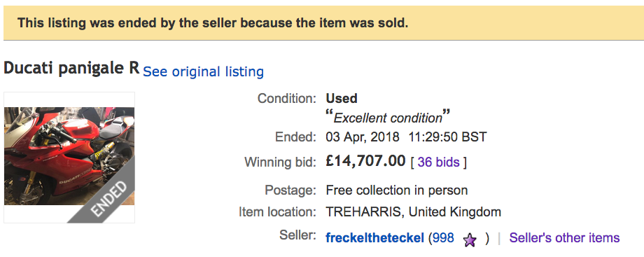Click the TREHARRIS, United Kingdom location text

[413, 212]
